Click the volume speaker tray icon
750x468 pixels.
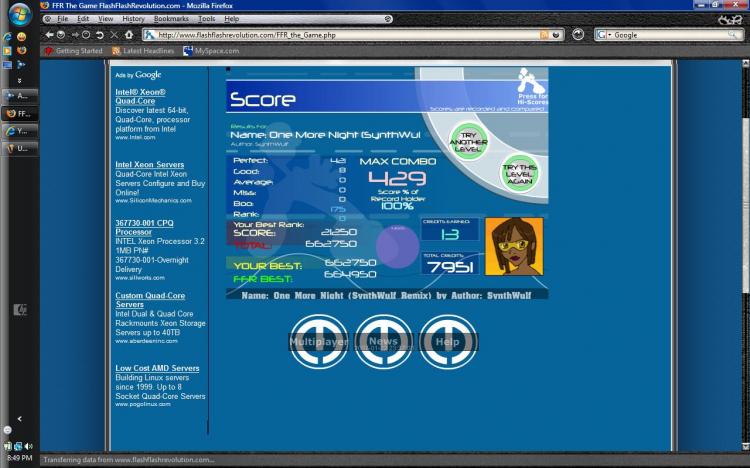(x=28, y=446)
